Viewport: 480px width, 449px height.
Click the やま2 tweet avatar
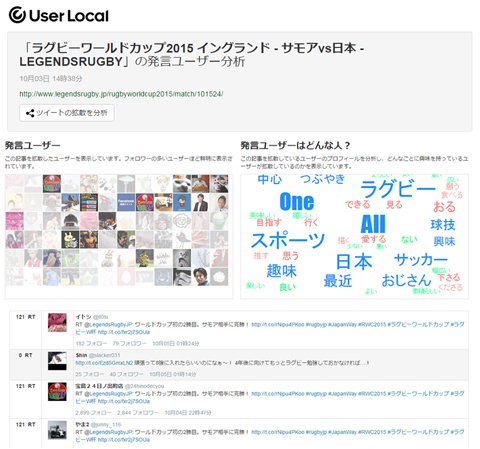pos(57,430)
